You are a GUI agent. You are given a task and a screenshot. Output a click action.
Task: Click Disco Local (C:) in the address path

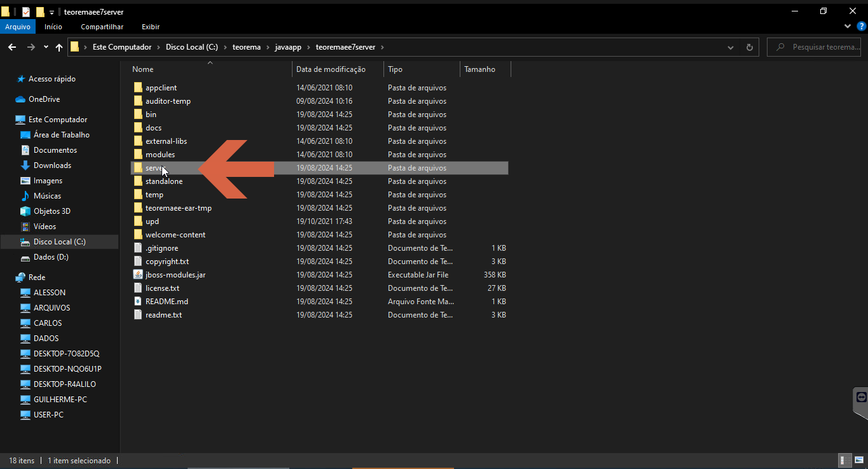[x=192, y=47]
